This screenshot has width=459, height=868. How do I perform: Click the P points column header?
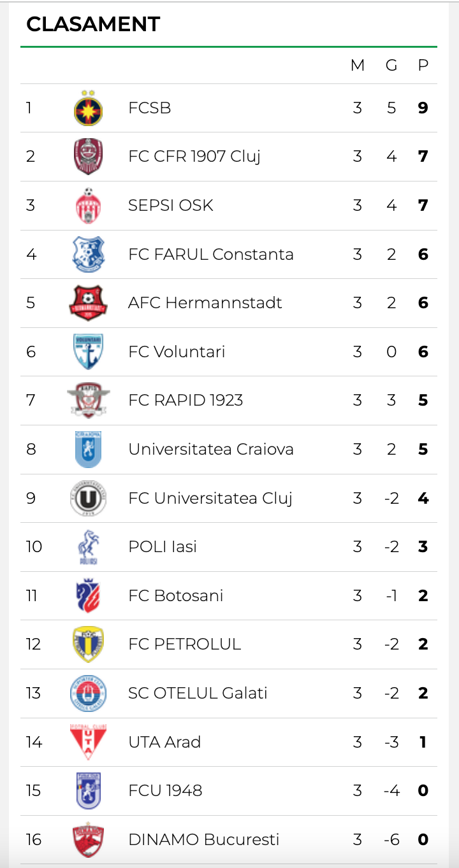tap(423, 65)
